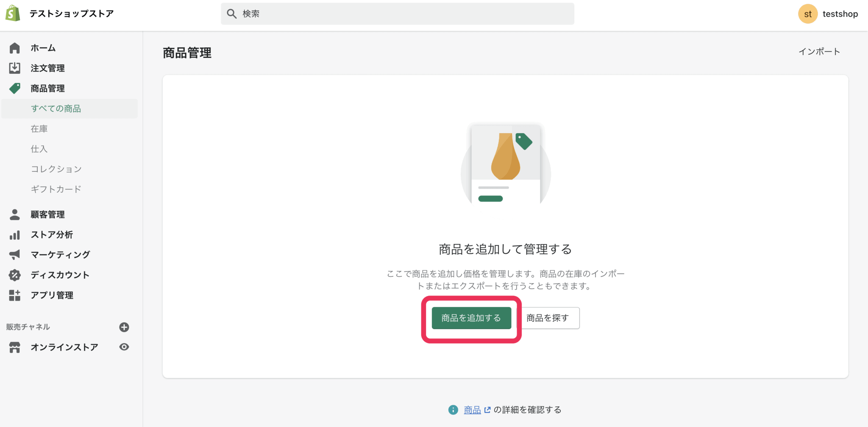868x427 pixels.
Task: Click the 商品管理 page heading
Action: (187, 53)
